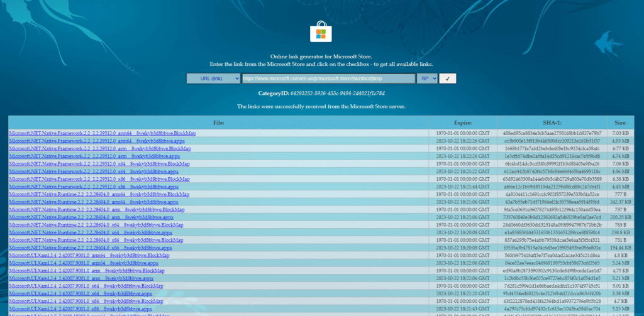Select the 6.77 KB size cell

[621, 148]
